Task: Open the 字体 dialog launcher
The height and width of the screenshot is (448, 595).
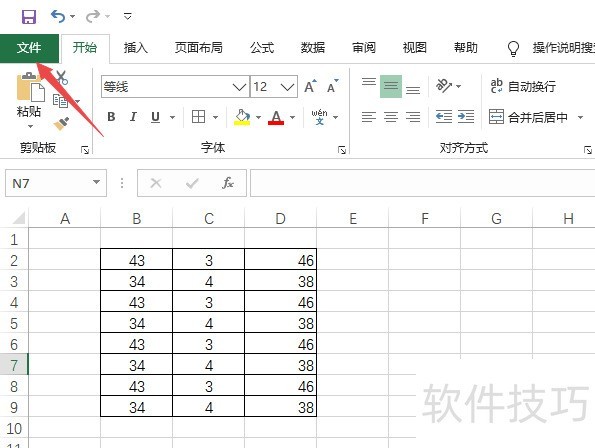Action: pyautogui.click(x=342, y=151)
